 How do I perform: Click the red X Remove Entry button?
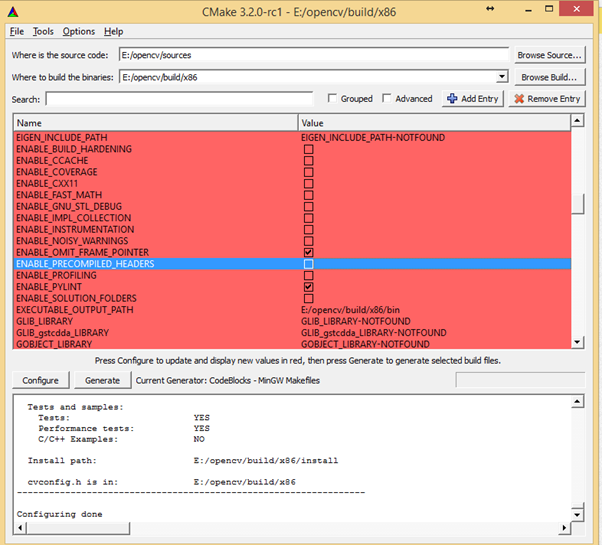point(547,99)
